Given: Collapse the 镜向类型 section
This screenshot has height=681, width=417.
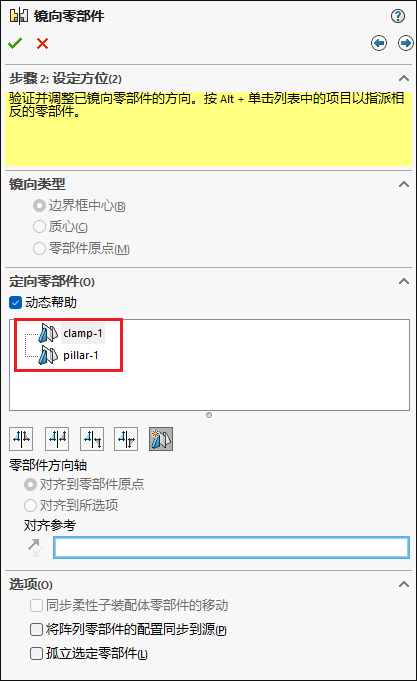Looking at the screenshot, I should click(404, 184).
